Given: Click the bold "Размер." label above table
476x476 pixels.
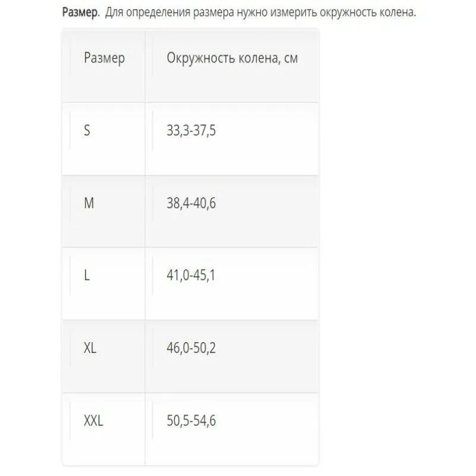Looking at the screenshot, I should click(81, 12).
